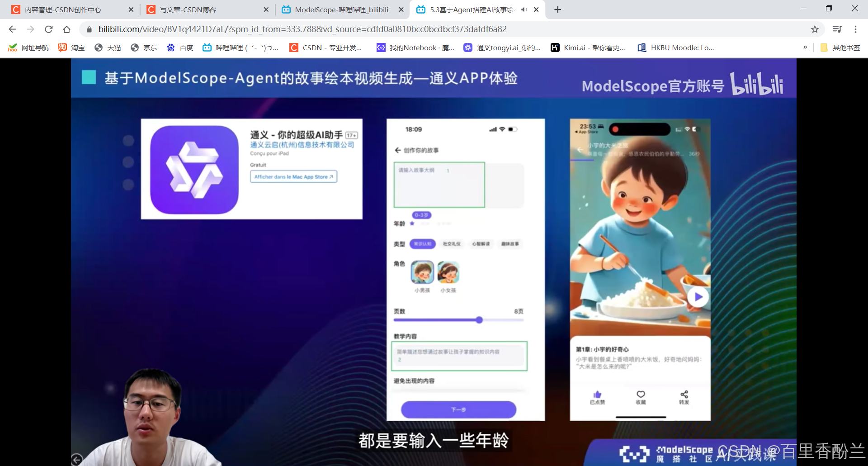Click the 教学内容 input field
The height and width of the screenshot is (466, 868).
[459, 356]
